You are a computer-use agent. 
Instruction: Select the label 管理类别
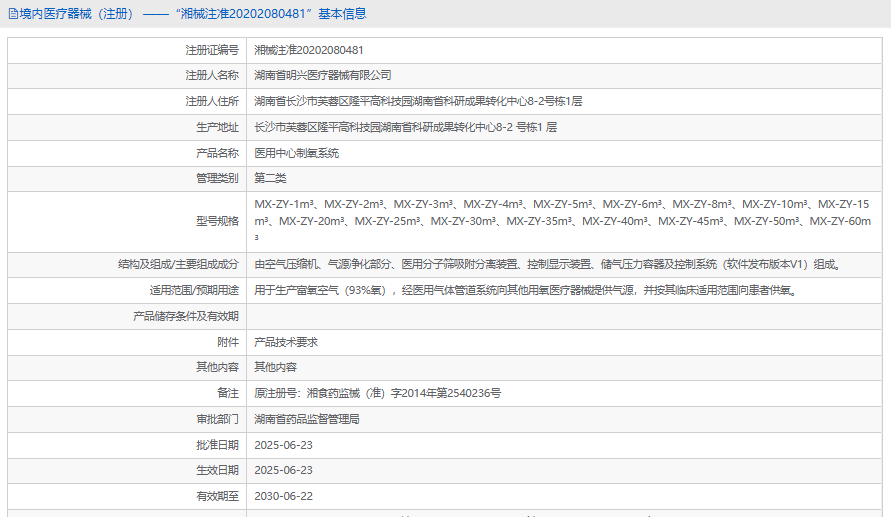(x=218, y=178)
